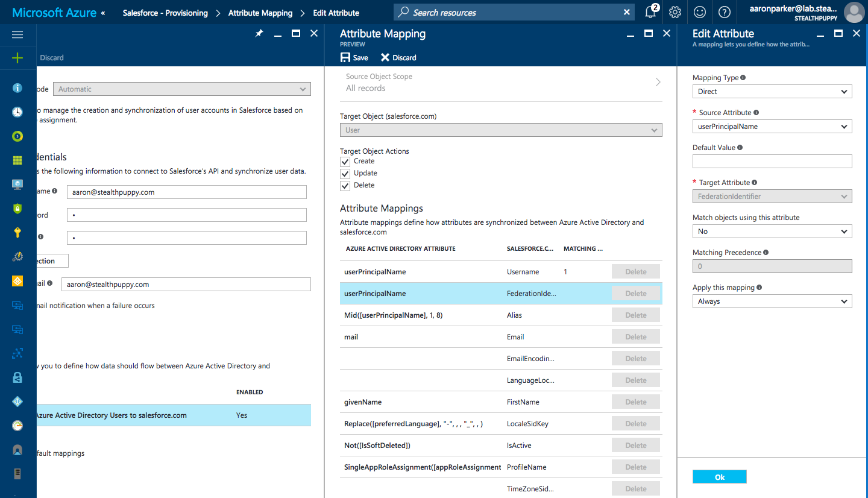The image size is (868, 498).
Task: Click info icon next to Mapping Type
Action: click(x=743, y=78)
